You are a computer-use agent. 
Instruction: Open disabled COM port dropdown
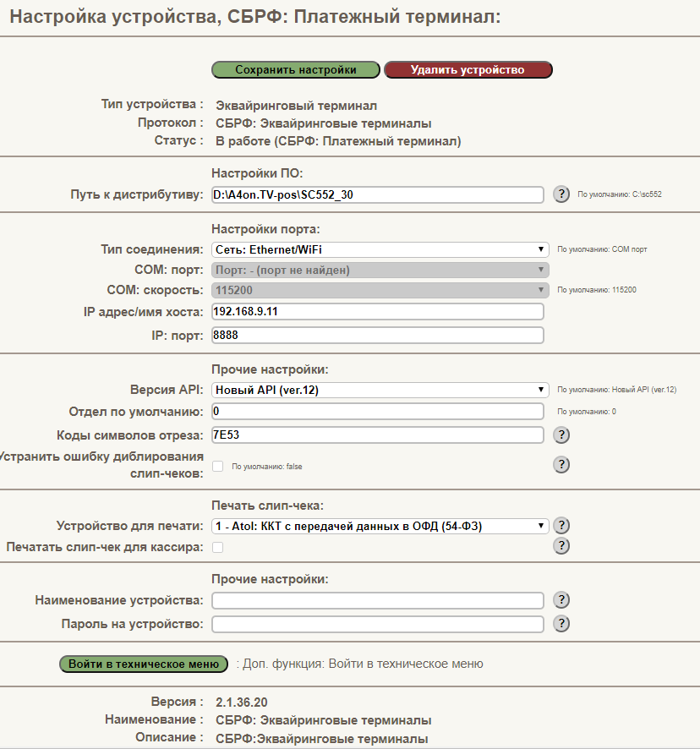click(x=380, y=270)
